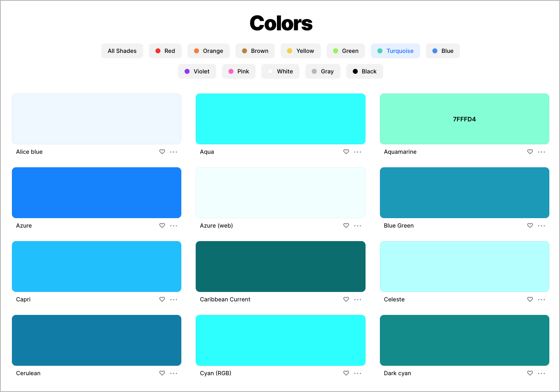
Task: Select the Blue category filter
Action: [x=442, y=51]
